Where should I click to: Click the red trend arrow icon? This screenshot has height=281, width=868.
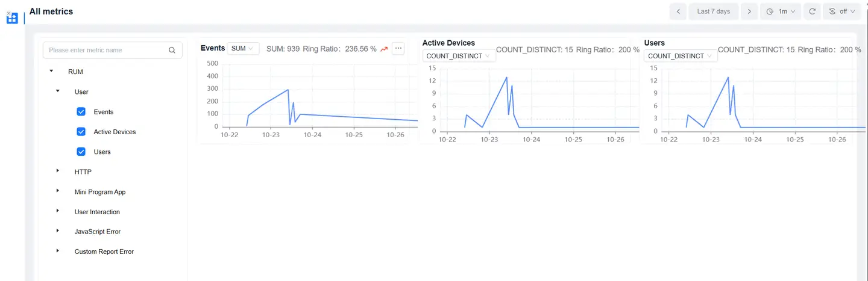(x=384, y=49)
